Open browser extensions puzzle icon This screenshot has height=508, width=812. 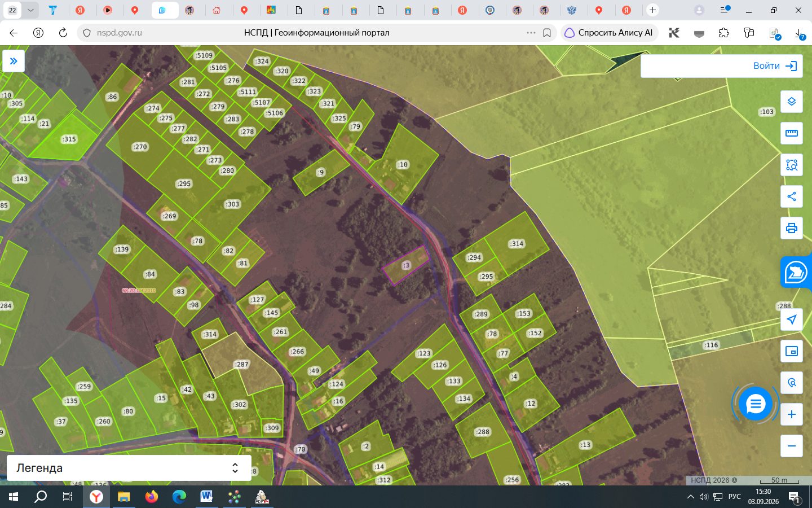tap(724, 33)
